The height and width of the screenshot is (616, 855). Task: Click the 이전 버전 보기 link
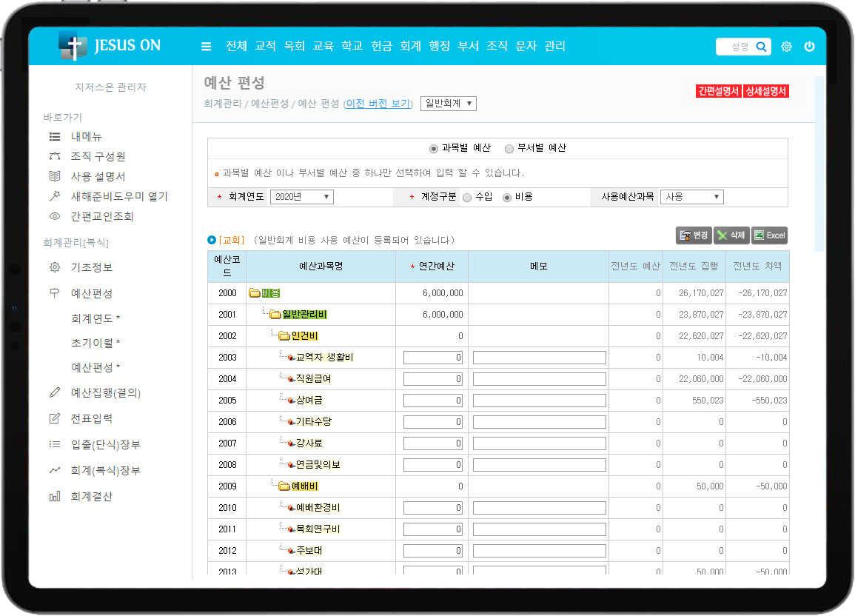point(378,104)
